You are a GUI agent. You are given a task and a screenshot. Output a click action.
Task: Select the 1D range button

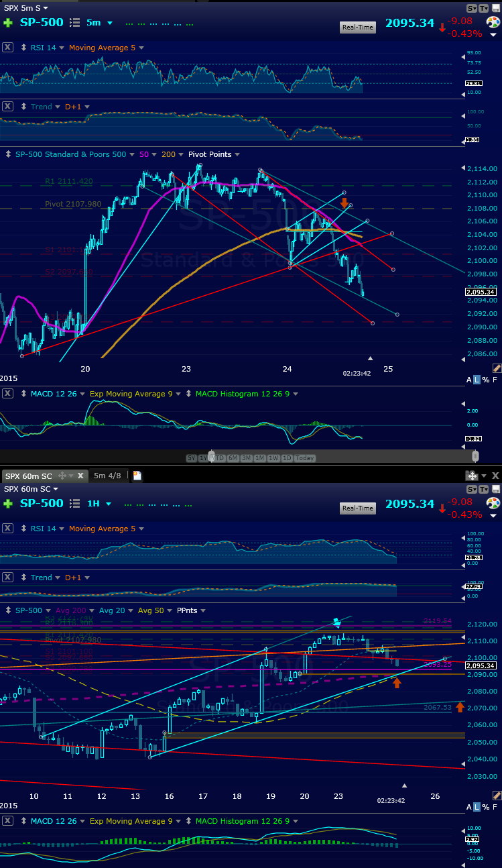tap(286, 458)
